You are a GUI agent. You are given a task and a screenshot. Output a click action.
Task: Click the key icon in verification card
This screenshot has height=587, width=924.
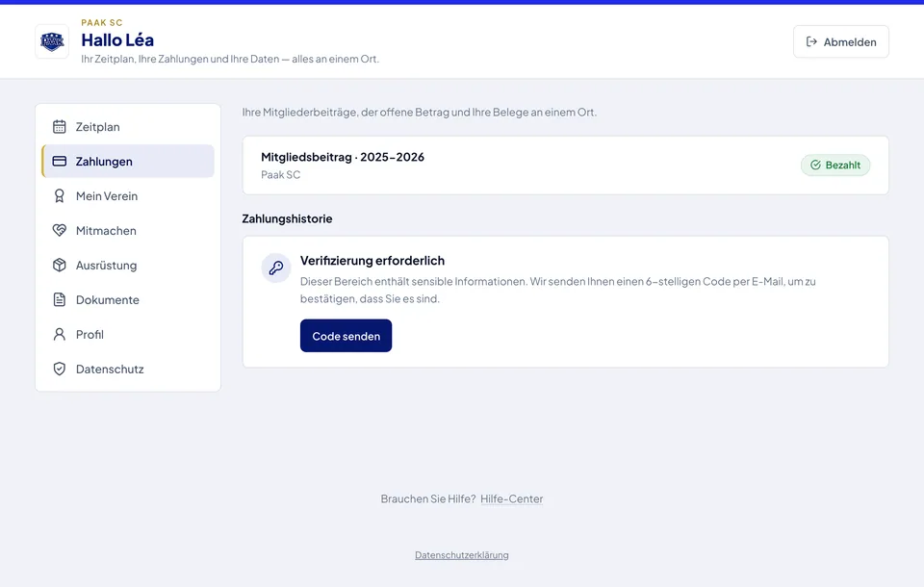[x=276, y=268]
